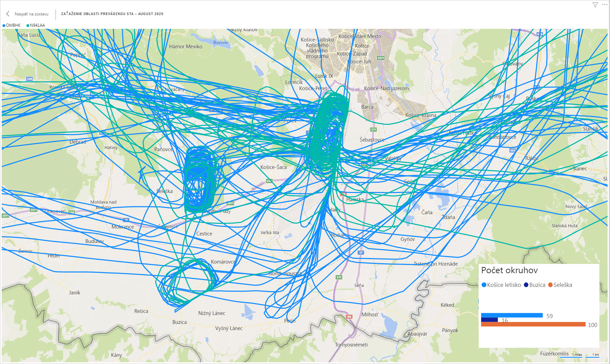610x364 pixels.
Task: Click the dark blue Buzica bar
Action: click(489, 320)
